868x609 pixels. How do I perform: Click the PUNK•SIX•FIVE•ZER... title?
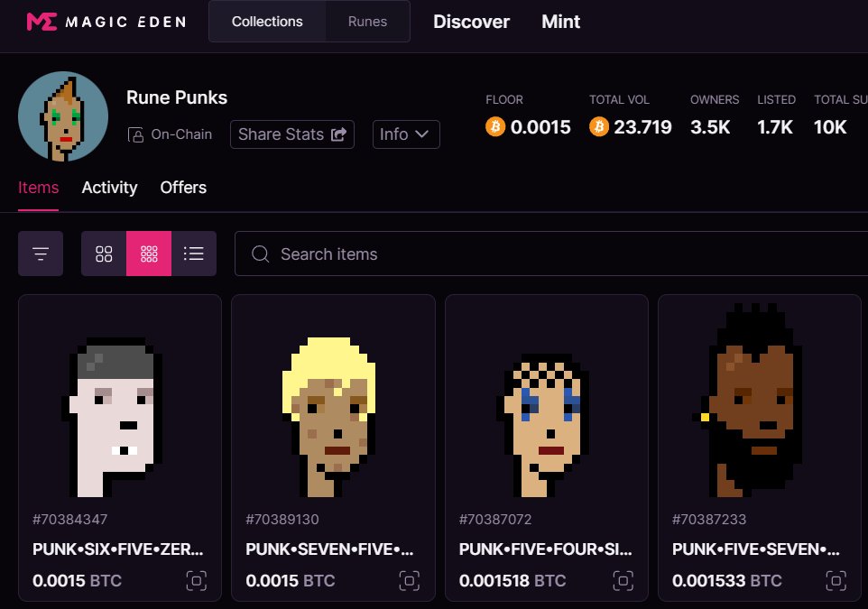pyautogui.click(x=118, y=549)
